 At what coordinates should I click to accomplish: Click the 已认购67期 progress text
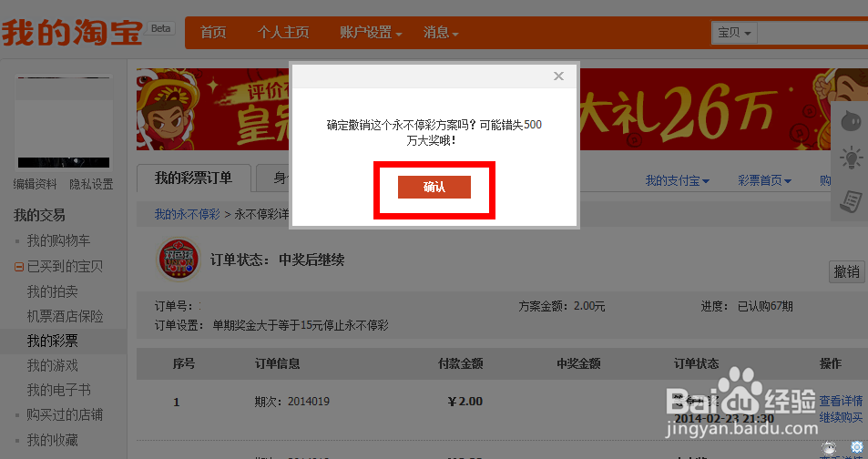[x=765, y=306]
